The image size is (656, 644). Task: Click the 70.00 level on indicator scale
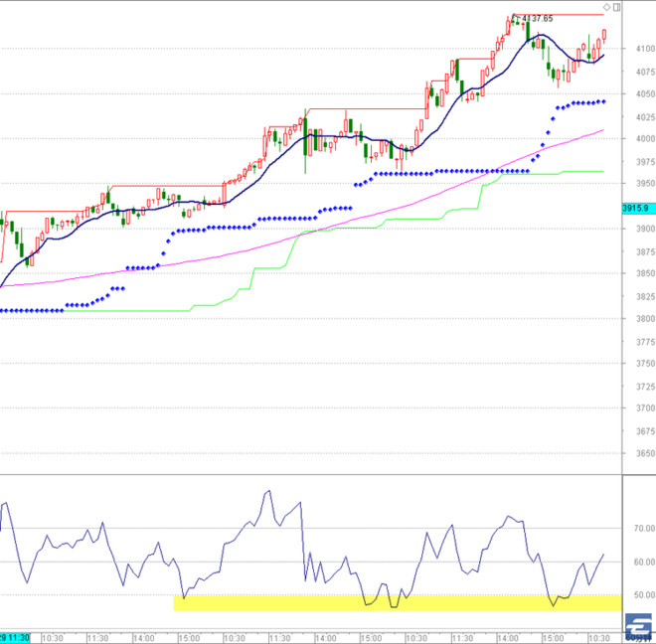[644, 528]
